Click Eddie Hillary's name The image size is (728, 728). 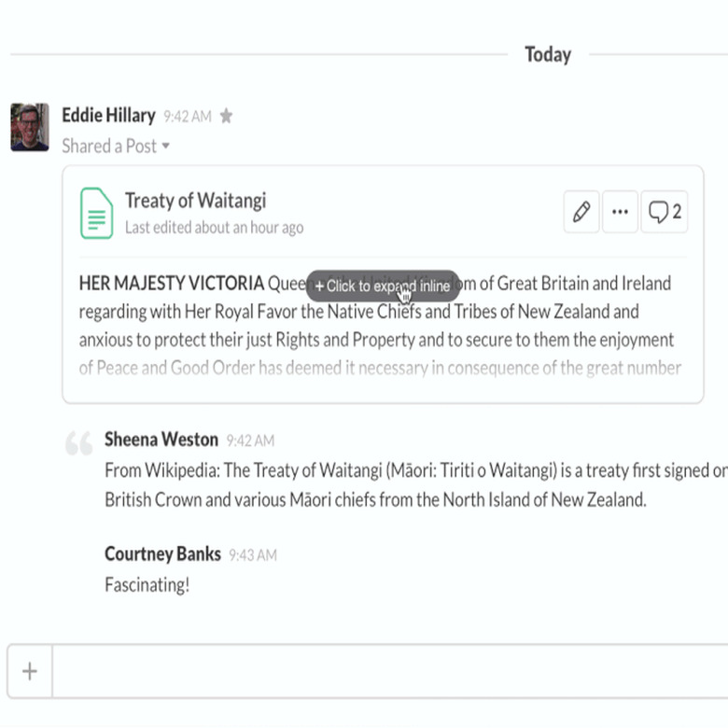coord(108,116)
